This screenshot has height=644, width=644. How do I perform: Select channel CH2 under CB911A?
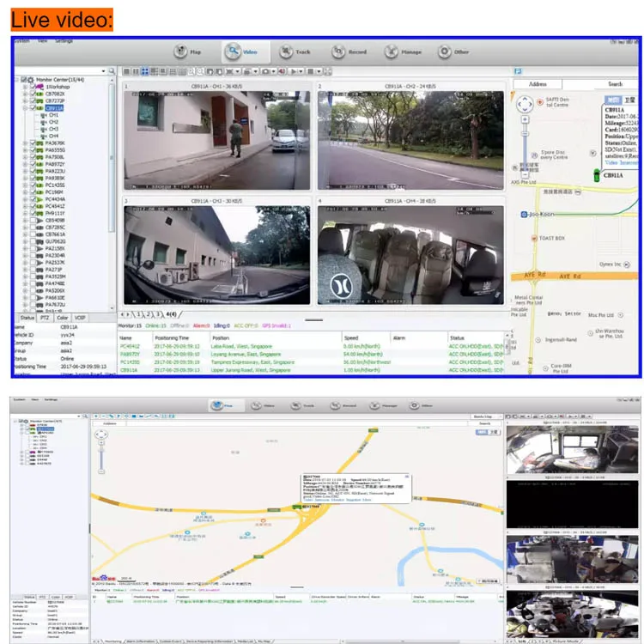[x=53, y=122]
